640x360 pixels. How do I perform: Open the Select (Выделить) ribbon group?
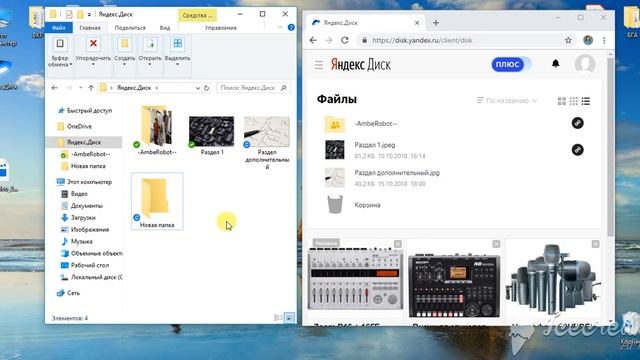[x=178, y=53]
